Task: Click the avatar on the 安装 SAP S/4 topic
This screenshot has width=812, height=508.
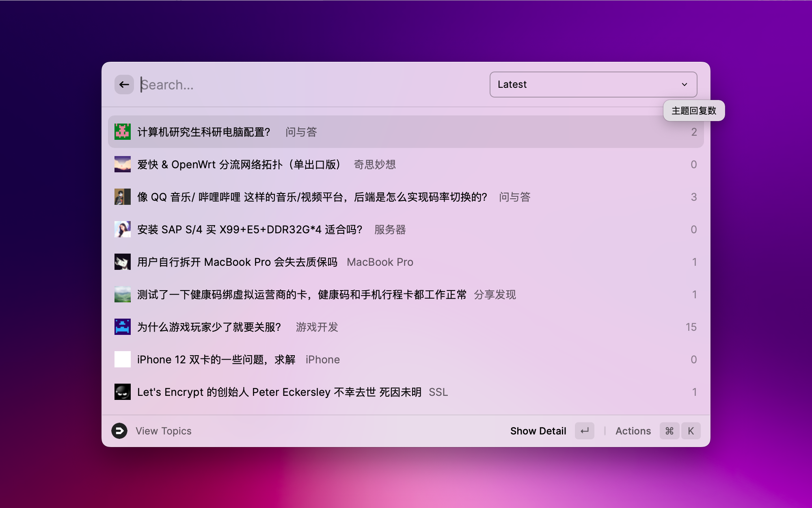Action: click(x=122, y=229)
